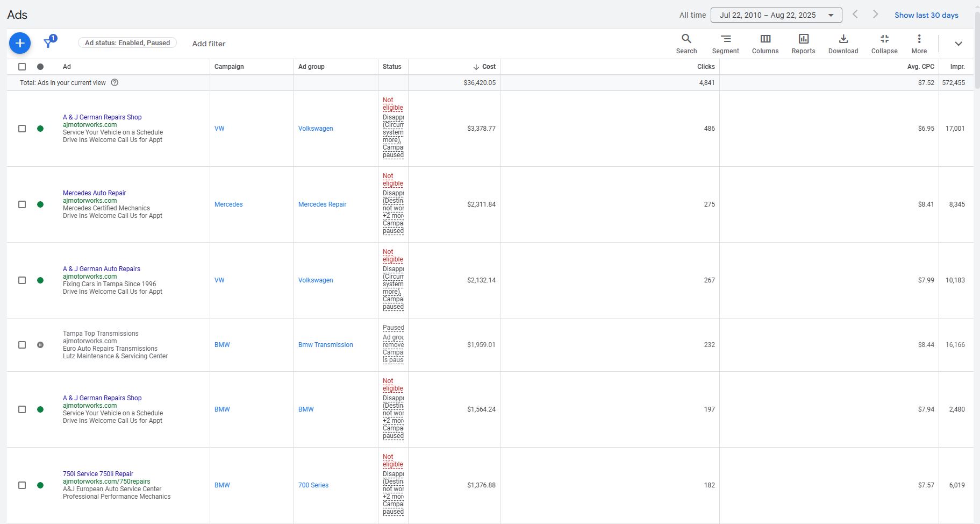This screenshot has height=524, width=980.
Task: Click the 16,166 impressions value
Action: coord(955,345)
